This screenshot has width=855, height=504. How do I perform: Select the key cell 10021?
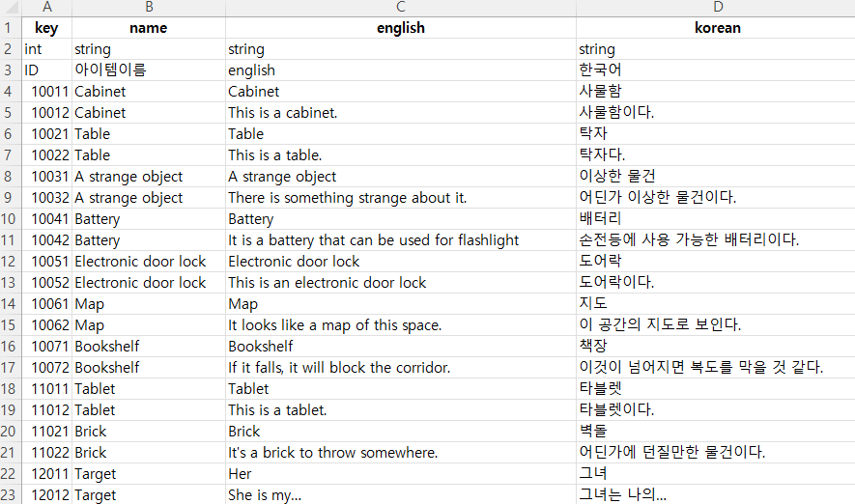tap(47, 134)
